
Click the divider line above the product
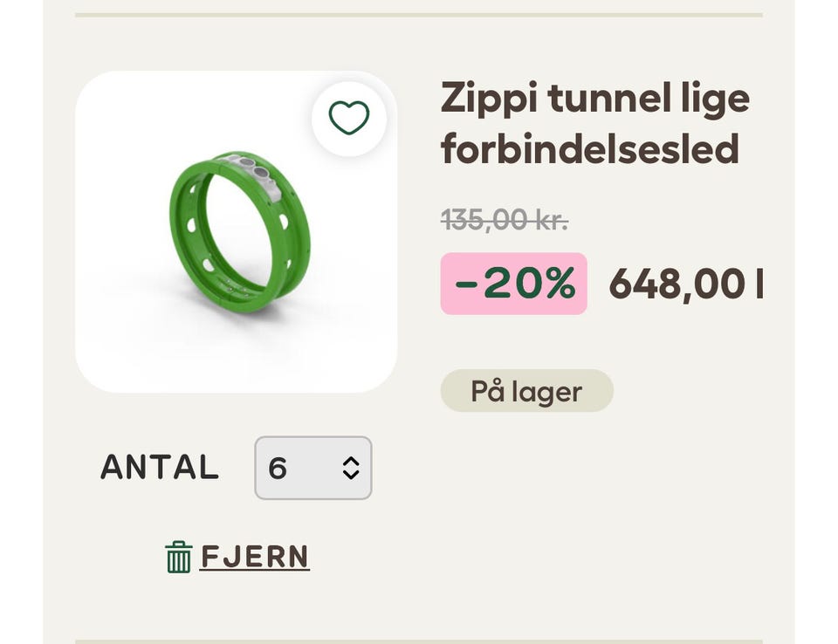(x=419, y=15)
